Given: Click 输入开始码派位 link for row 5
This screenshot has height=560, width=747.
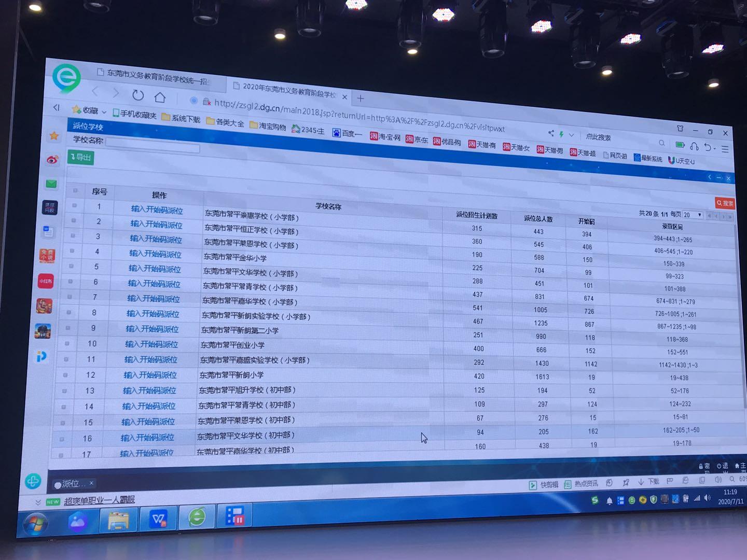Looking at the screenshot, I should click(155, 269).
